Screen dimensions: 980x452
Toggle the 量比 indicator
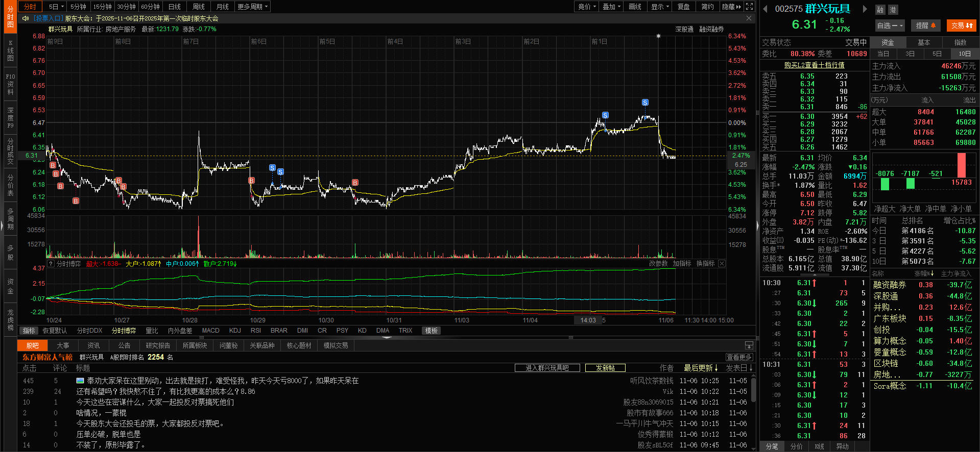[x=152, y=331]
